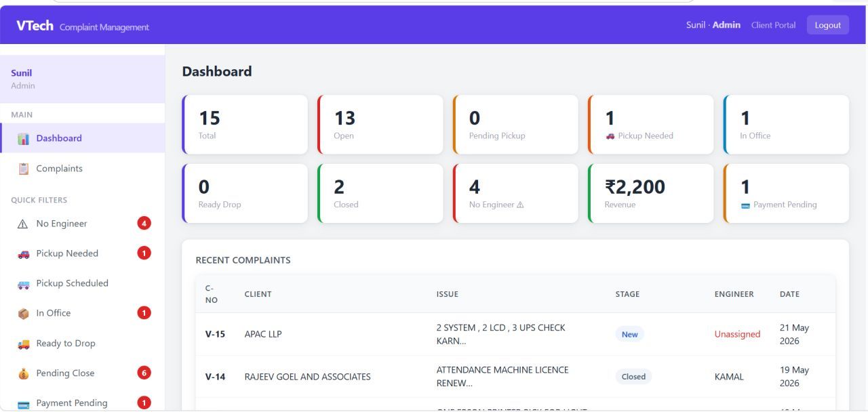Select the Pickup Needed quick filter
This screenshot has width=868, height=412.
82,253
